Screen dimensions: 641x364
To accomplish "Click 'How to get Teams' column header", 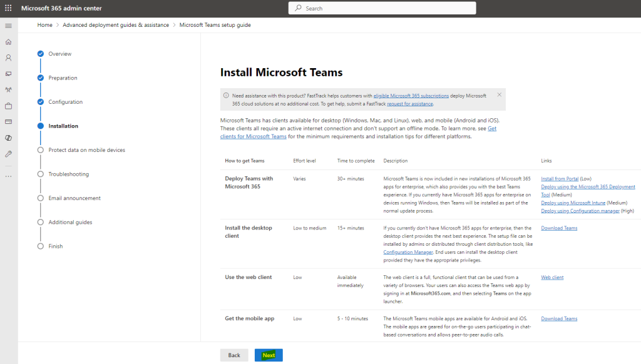I will point(245,161).
